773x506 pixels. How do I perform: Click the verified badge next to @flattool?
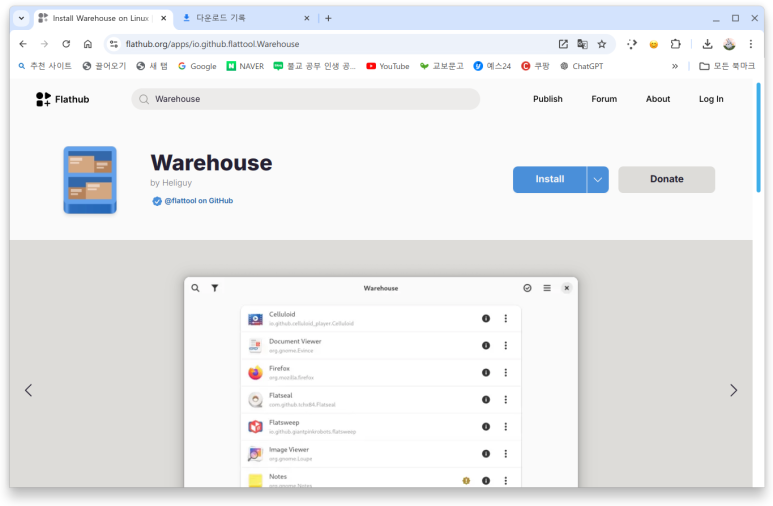[x=157, y=201]
